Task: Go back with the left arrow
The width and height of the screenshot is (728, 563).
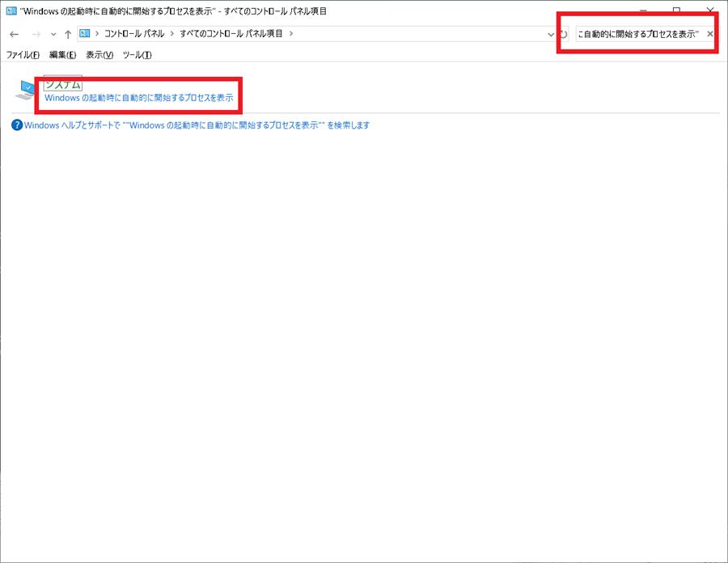Action: pyautogui.click(x=14, y=34)
